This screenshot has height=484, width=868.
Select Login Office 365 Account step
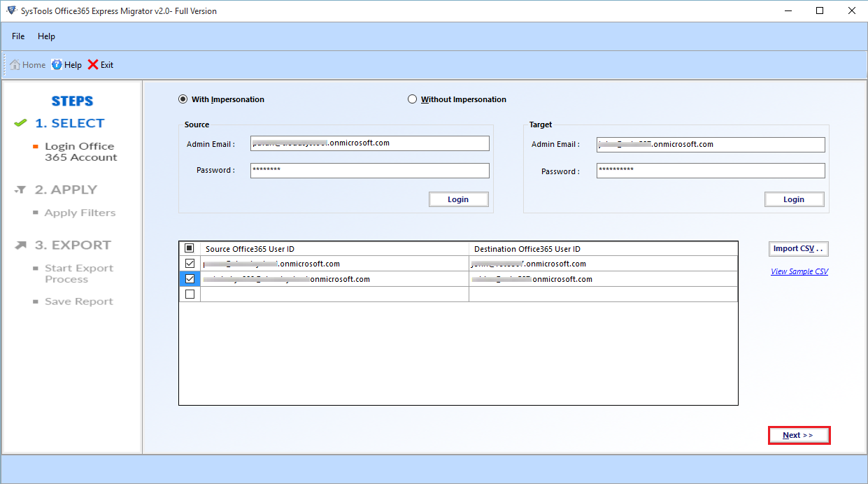click(x=80, y=152)
